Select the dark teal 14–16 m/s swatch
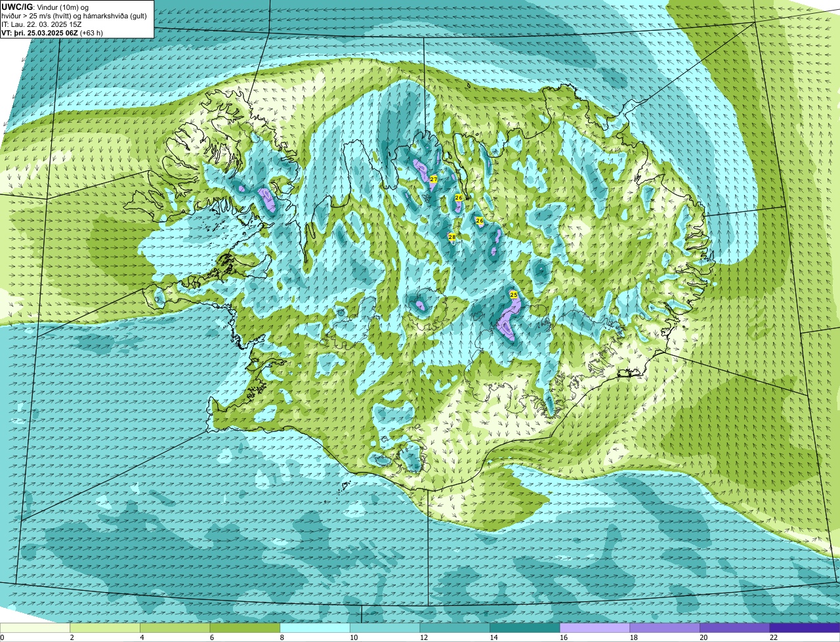 pos(525,628)
